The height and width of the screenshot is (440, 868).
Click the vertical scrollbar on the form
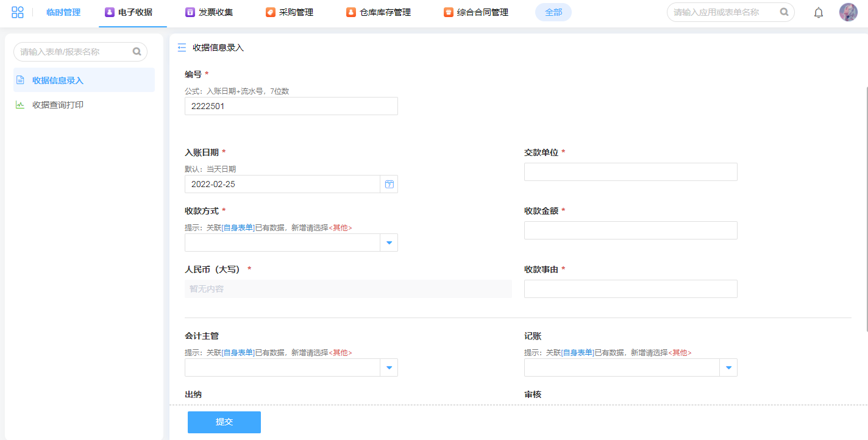click(866, 207)
